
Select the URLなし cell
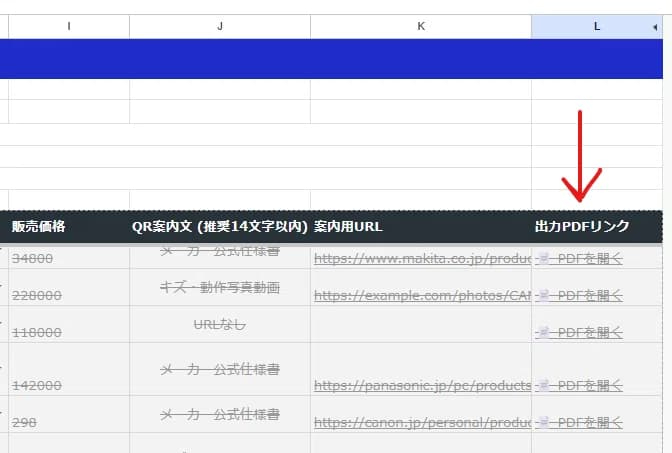(220, 324)
